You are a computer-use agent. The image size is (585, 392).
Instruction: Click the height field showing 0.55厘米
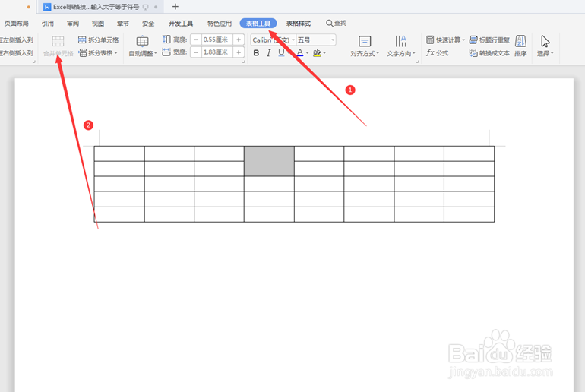point(217,40)
